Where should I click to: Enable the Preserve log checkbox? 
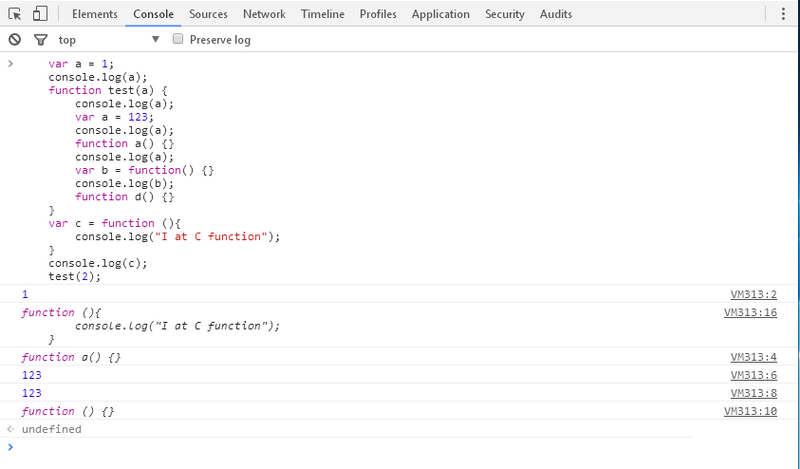point(178,40)
